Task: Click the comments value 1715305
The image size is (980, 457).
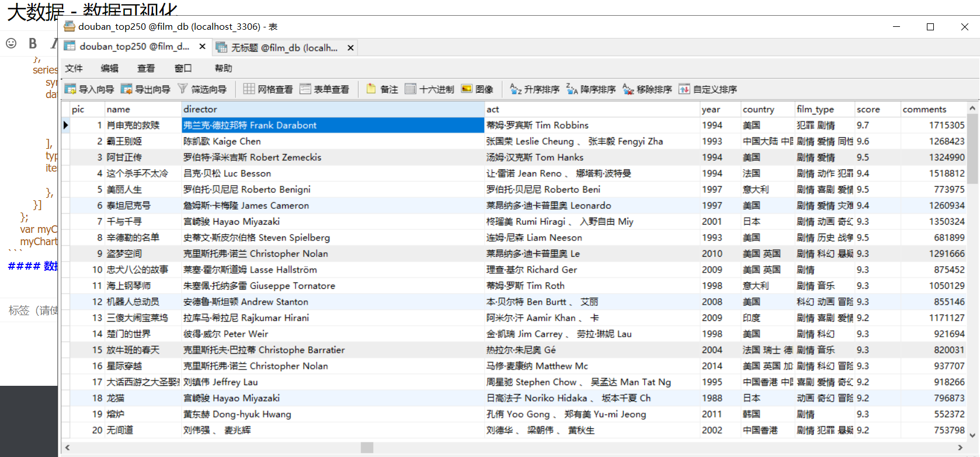Action: pyautogui.click(x=933, y=125)
